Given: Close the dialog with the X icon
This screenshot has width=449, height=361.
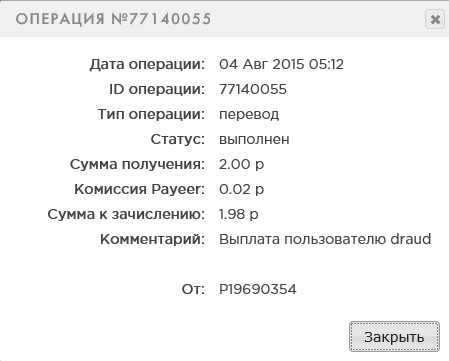Looking at the screenshot, I should pyautogui.click(x=435, y=19).
